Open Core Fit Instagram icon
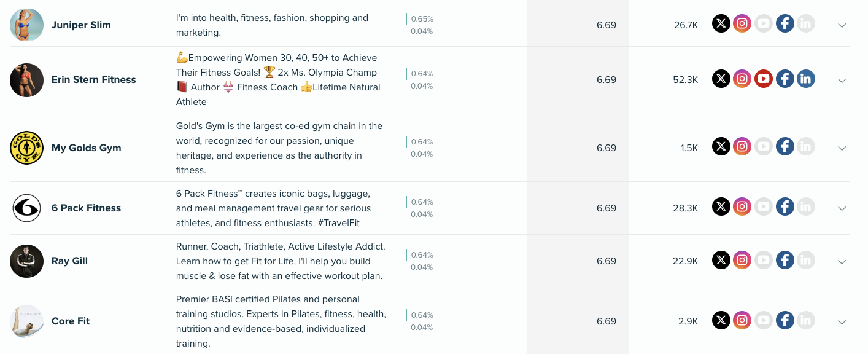 [x=742, y=320]
